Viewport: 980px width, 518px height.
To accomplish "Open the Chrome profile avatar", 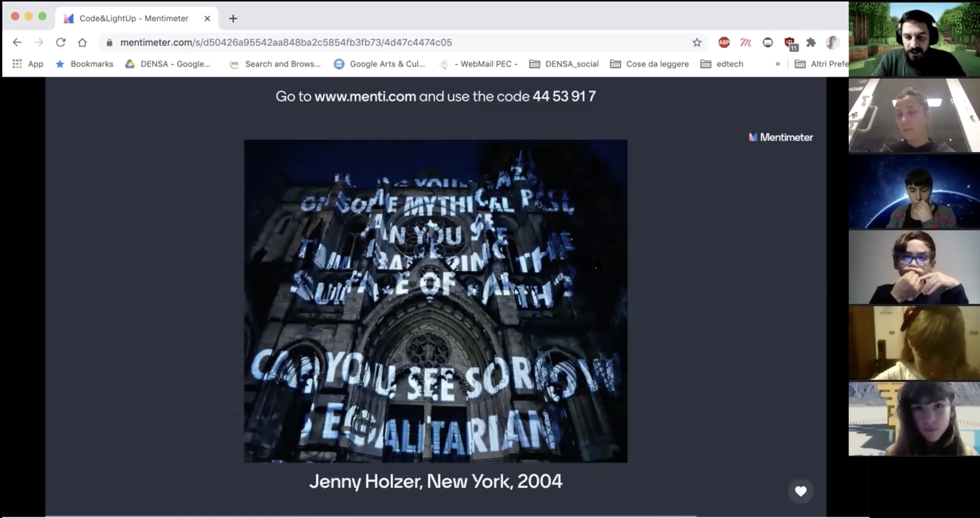I will point(832,42).
